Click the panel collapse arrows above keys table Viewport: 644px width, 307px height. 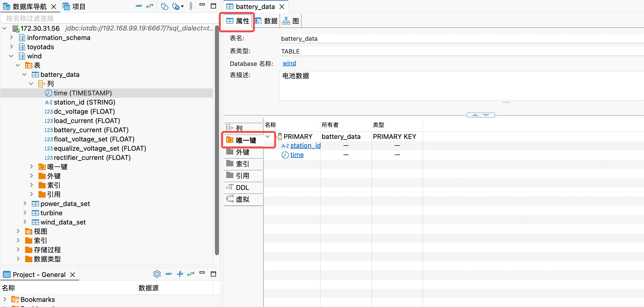pyautogui.click(x=481, y=115)
